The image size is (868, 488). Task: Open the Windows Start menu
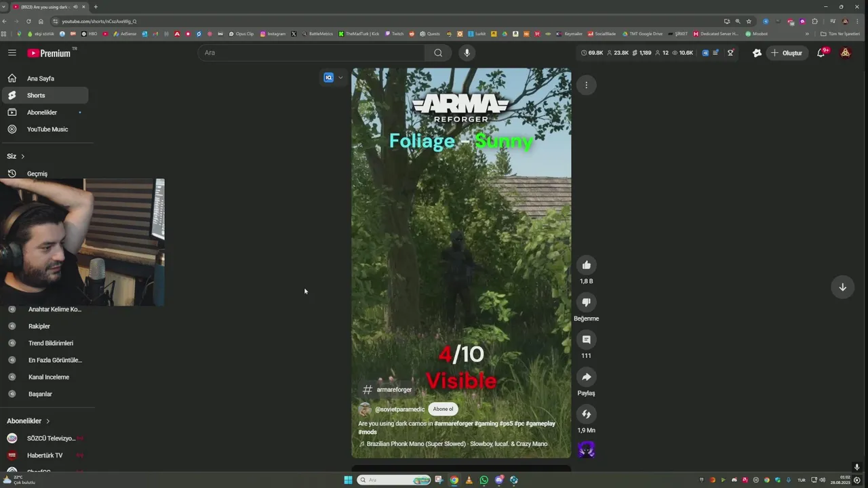tap(348, 480)
